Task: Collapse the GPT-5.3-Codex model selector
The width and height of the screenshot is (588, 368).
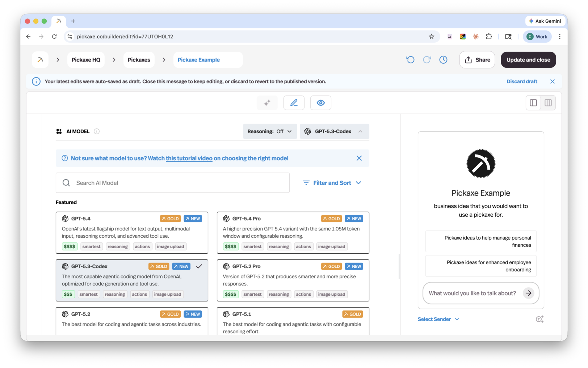Action: [x=335, y=131]
